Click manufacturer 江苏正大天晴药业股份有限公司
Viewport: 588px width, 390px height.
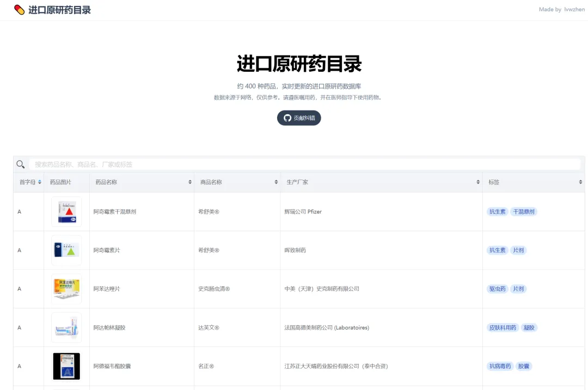point(322,366)
